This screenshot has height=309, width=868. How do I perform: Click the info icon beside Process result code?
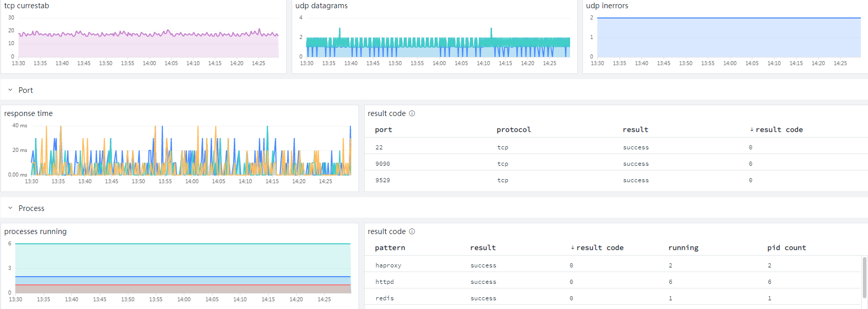412,231
